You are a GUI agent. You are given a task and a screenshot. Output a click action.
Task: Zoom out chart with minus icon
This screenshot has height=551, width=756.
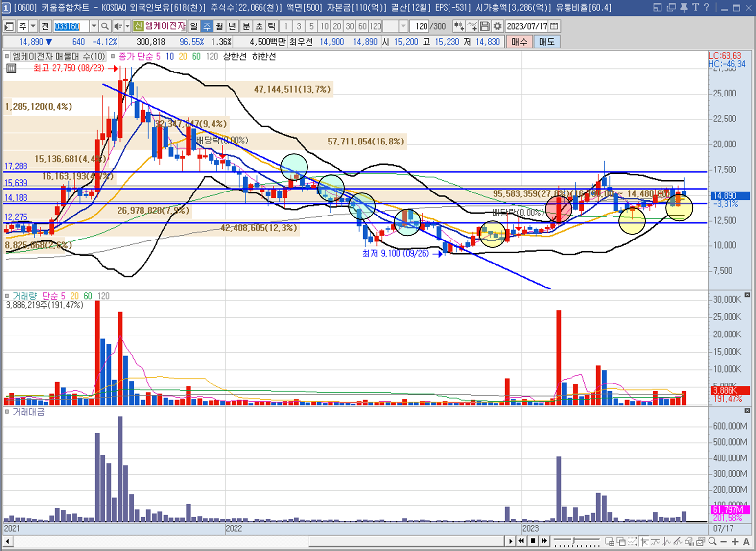(x=724, y=541)
